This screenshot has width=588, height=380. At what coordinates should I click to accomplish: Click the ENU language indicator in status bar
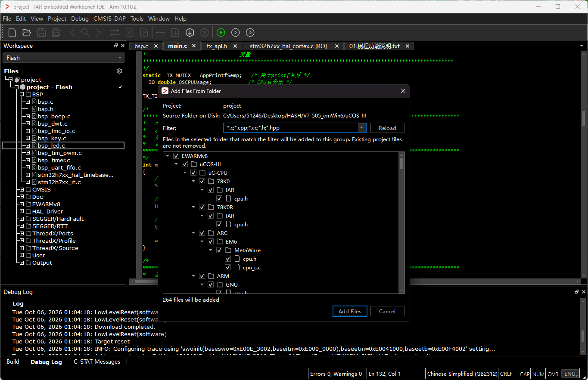pyautogui.click(x=570, y=374)
